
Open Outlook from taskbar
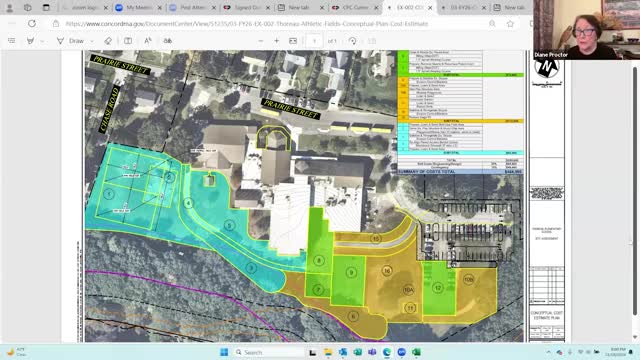click(343, 352)
